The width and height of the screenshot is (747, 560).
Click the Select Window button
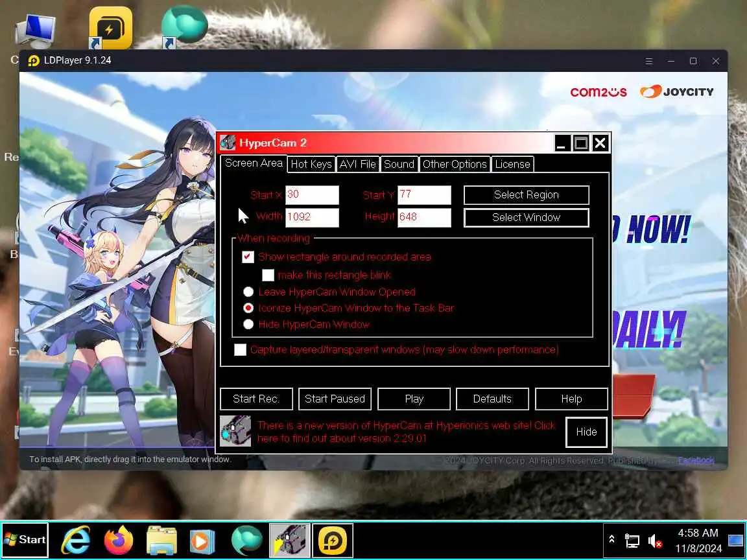click(527, 218)
